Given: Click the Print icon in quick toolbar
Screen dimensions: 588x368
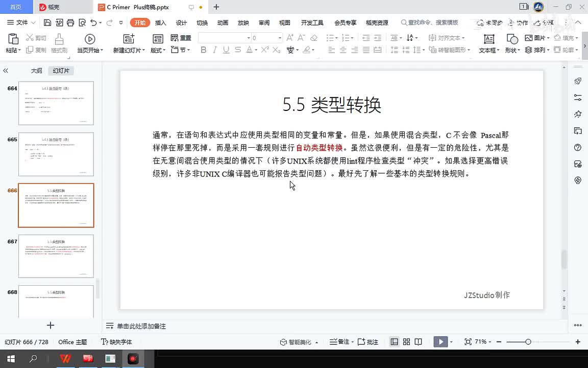Looking at the screenshot, I should 70,22.
